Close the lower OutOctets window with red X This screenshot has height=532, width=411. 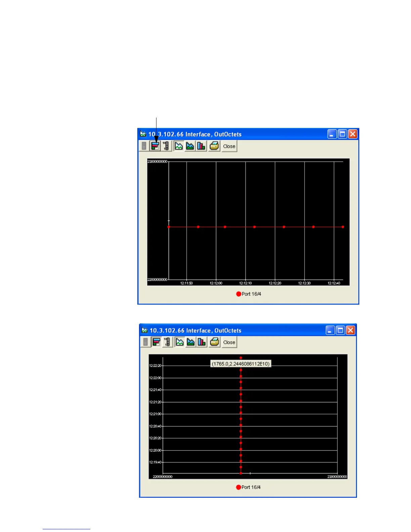click(x=350, y=330)
